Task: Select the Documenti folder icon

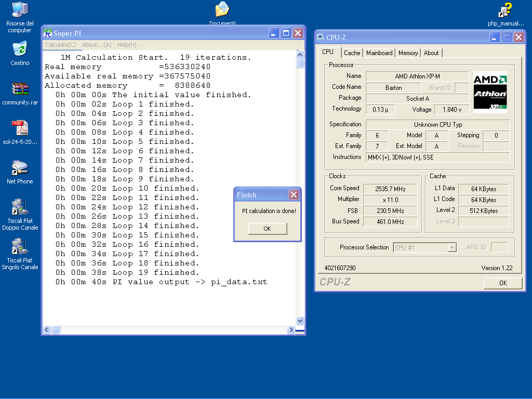Action: click(222, 13)
